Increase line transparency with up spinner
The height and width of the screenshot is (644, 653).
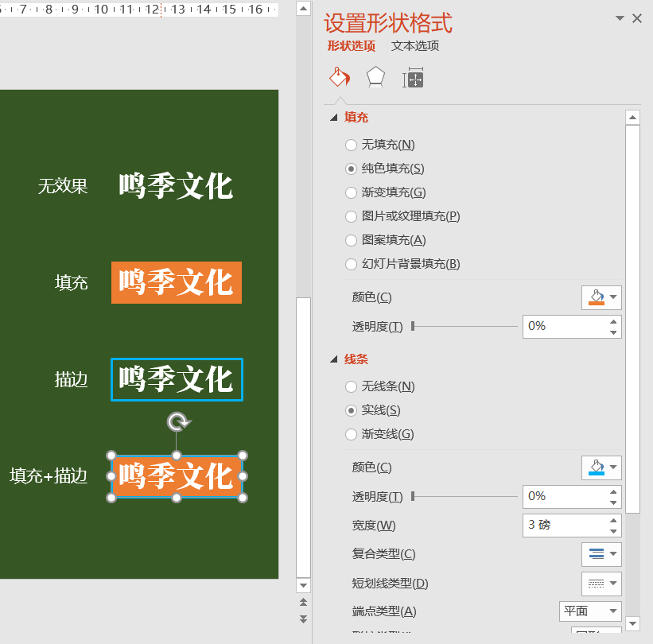(613, 491)
